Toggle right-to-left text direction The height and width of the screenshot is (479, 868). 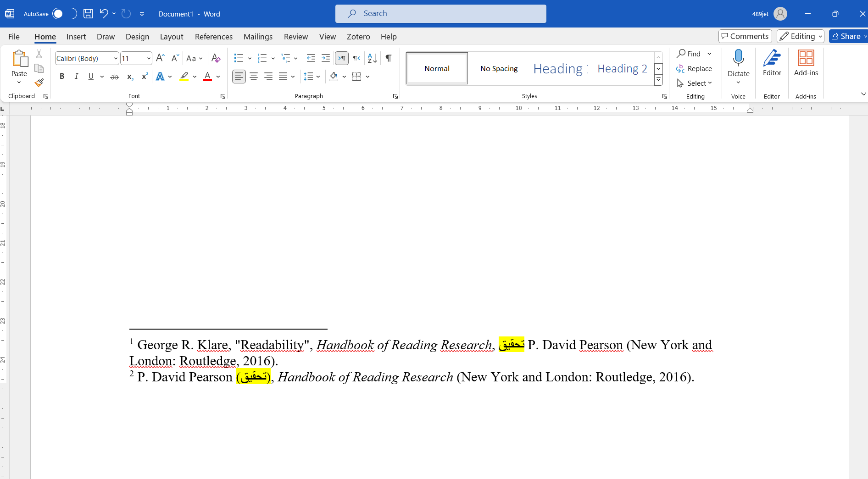pos(356,58)
